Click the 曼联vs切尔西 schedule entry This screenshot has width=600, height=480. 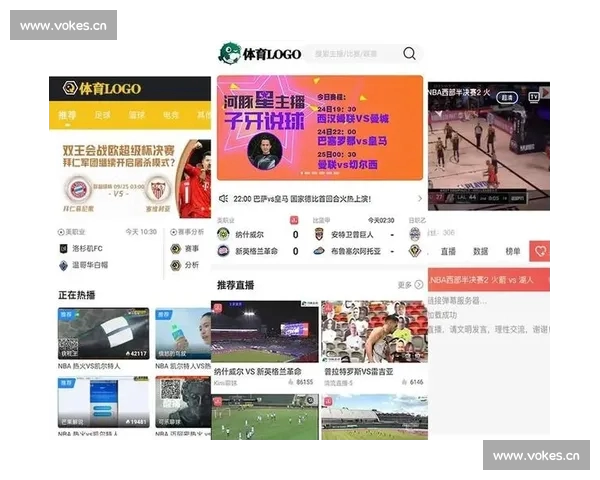coord(347,165)
